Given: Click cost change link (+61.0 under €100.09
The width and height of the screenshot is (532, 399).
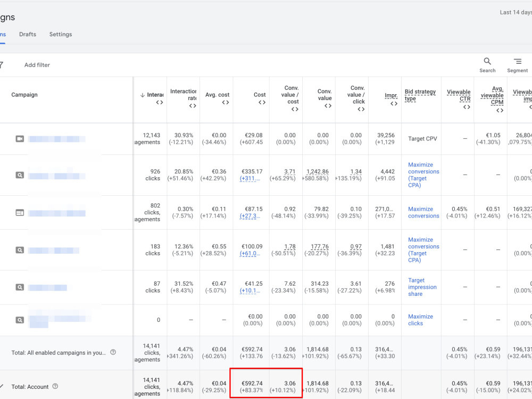Looking at the screenshot, I should tap(250, 253).
